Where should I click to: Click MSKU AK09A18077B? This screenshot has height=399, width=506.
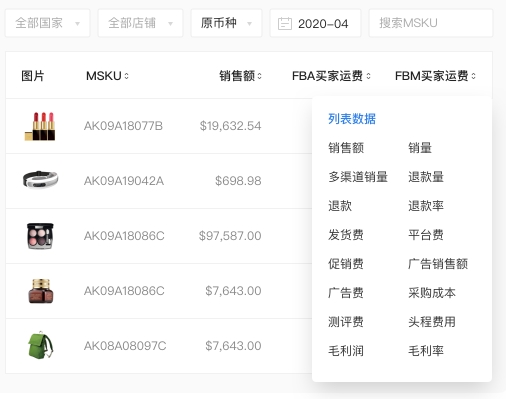123,126
